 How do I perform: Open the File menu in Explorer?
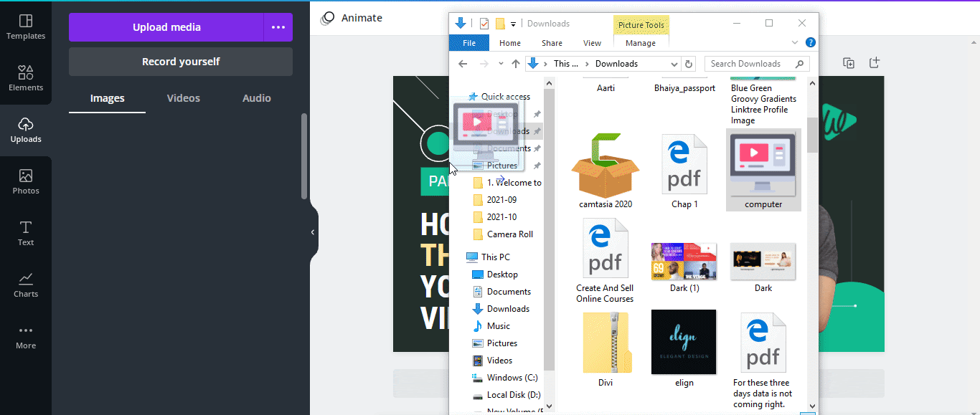[x=469, y=43]
